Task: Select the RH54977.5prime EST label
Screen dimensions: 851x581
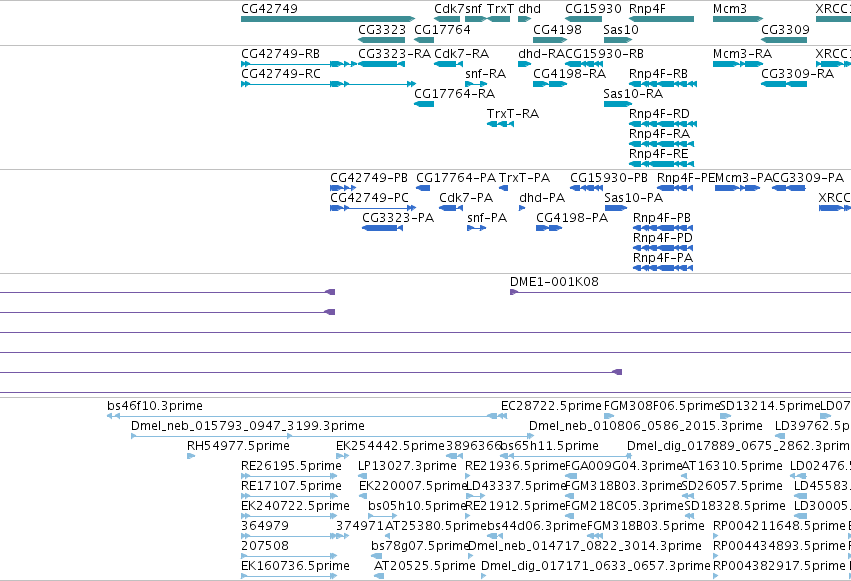Action: pos(238,446)
